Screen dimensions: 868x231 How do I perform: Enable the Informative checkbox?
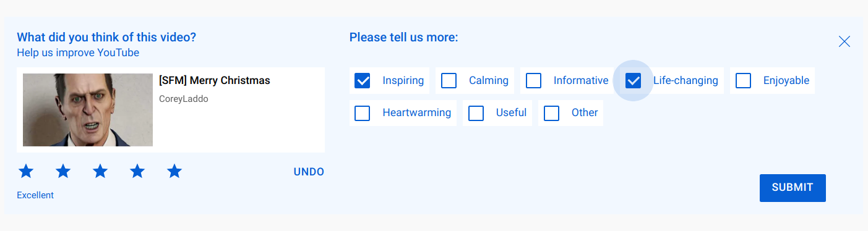point(533,80)
